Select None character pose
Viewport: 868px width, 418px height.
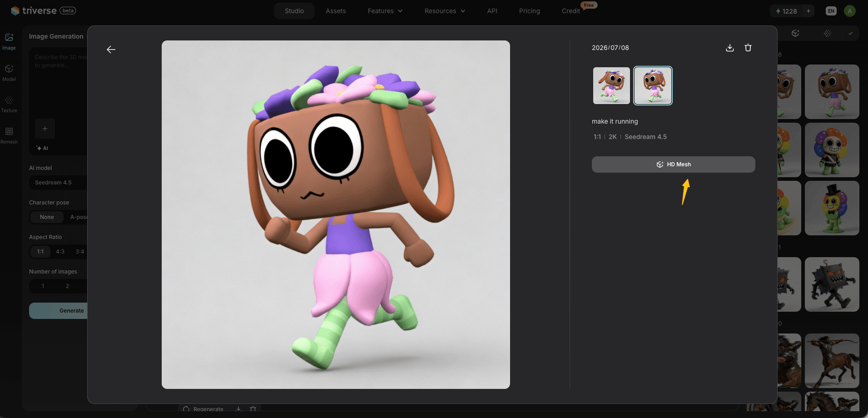pos(47,217)
